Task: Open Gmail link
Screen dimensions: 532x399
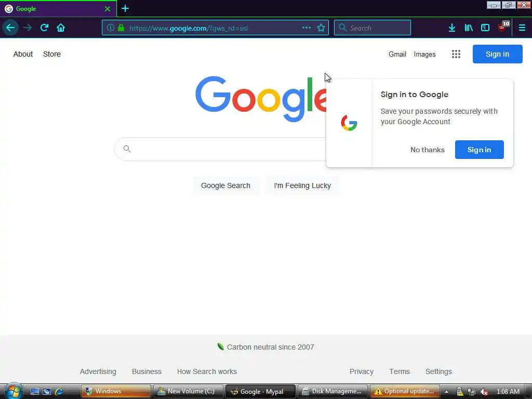Action: coord(397,54)
